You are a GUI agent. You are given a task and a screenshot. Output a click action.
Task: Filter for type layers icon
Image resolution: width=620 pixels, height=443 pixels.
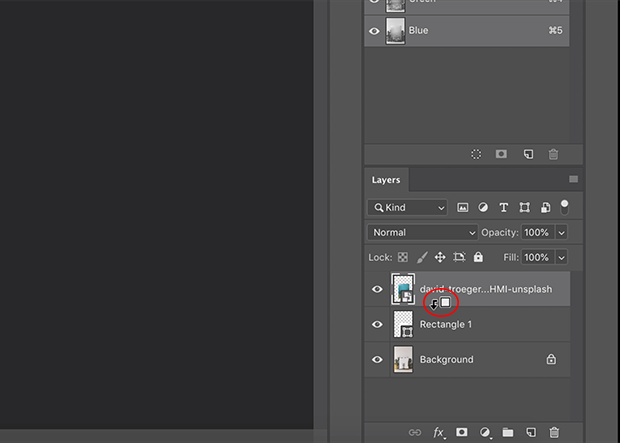click(x=503, y=208)
